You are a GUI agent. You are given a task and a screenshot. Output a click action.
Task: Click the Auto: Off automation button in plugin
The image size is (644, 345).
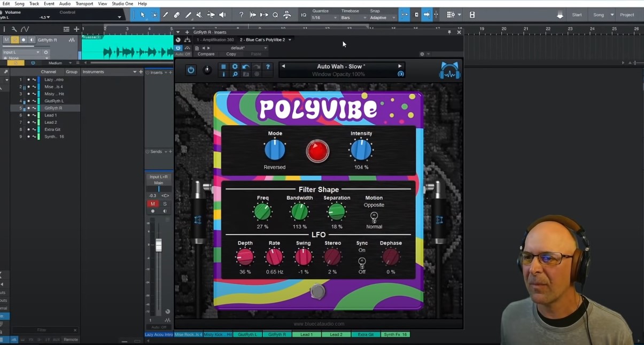[182, 54]
